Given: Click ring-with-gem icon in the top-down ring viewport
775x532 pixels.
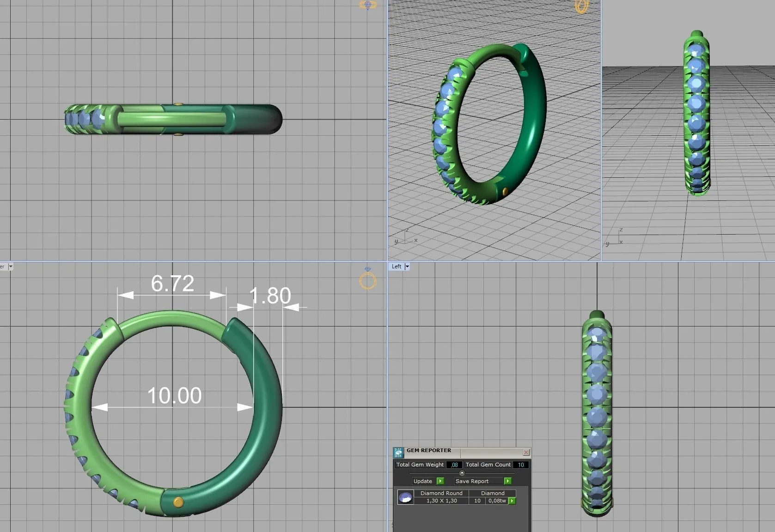Looking at the screenshot, I should [367, 5].
